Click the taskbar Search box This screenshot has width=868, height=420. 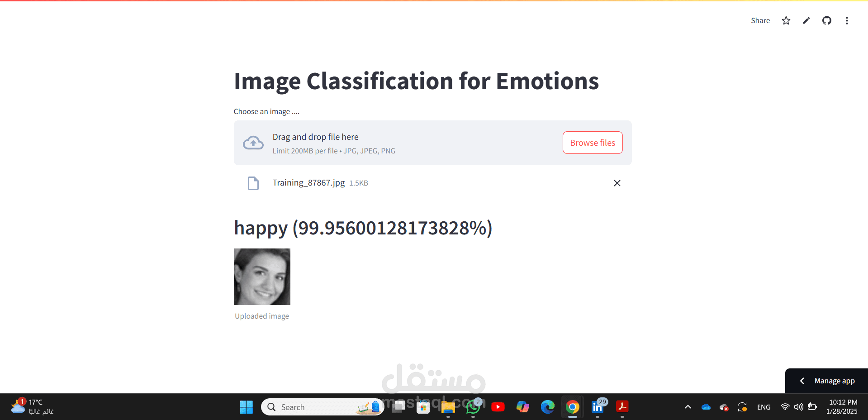click(323, 407)
